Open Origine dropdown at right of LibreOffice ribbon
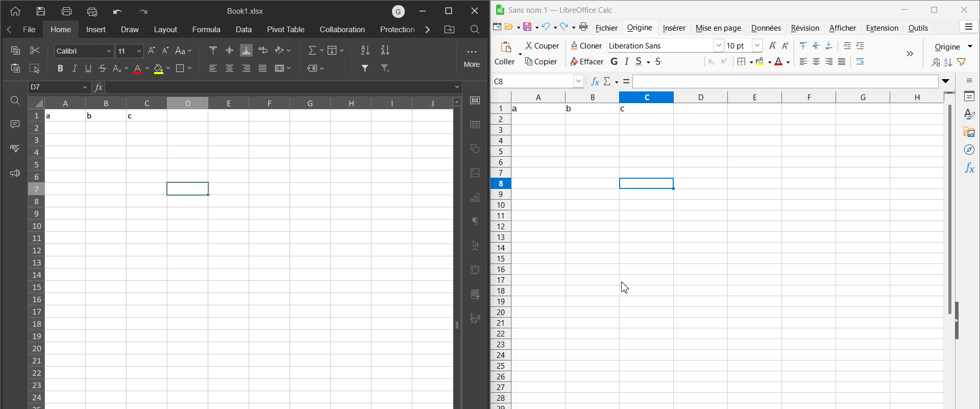Image resolution: width=980 pixels, height=409 pixels. 953,46
